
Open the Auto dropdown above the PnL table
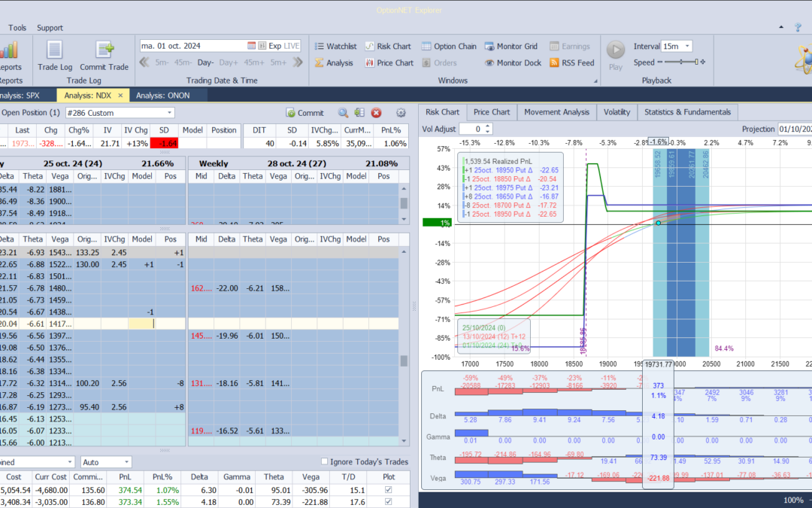126,462
